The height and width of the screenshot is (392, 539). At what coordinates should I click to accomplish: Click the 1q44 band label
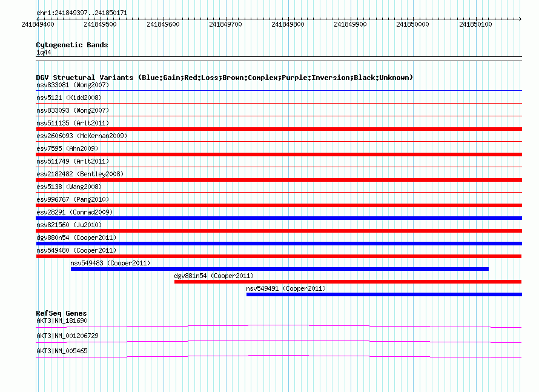point(44,52)
